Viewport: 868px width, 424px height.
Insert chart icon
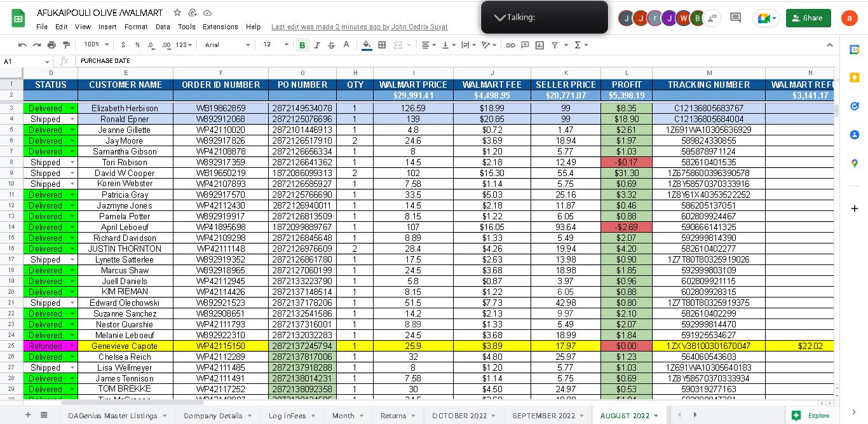coord(539,45)
